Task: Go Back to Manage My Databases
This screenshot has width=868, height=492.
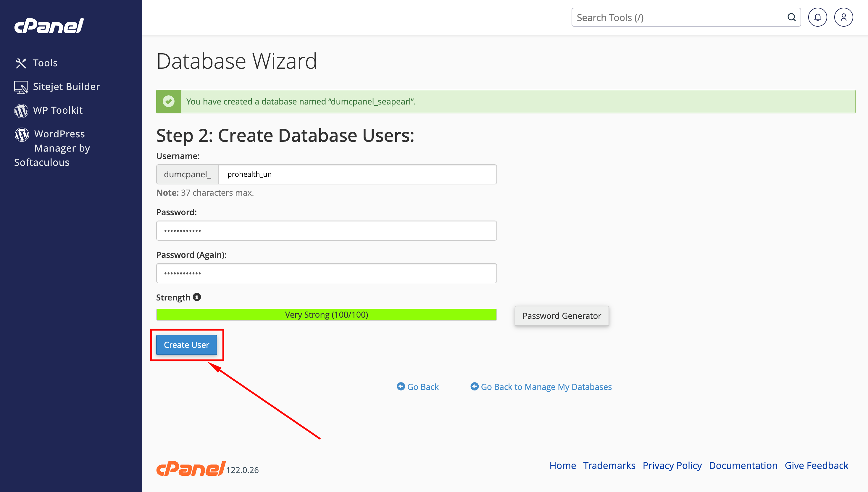Action: [x=541, y=387]
